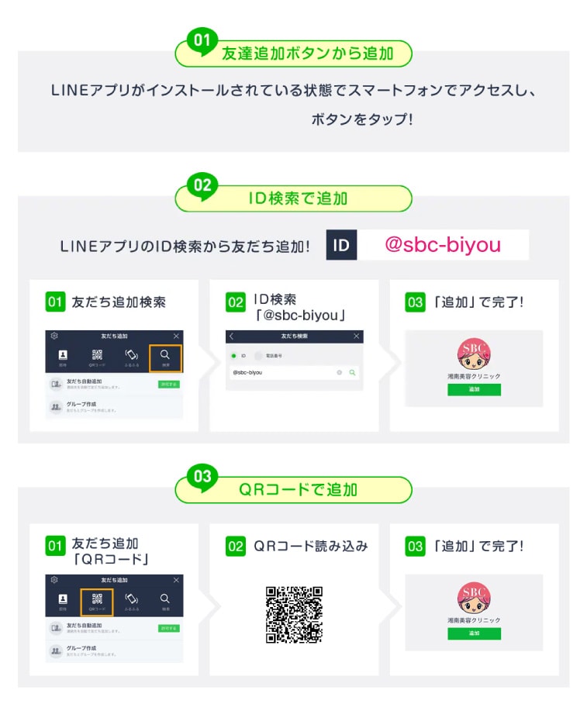The width and height of the screenshot is (587, 728).
Task: Tap the orange-highlighted QRコード icon
Action: pos(97,602)
